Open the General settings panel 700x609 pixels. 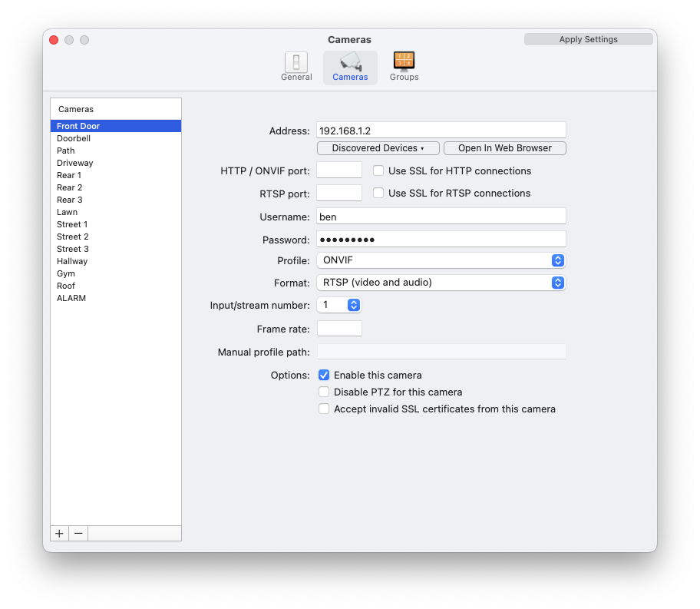click(x=296, y=67)
